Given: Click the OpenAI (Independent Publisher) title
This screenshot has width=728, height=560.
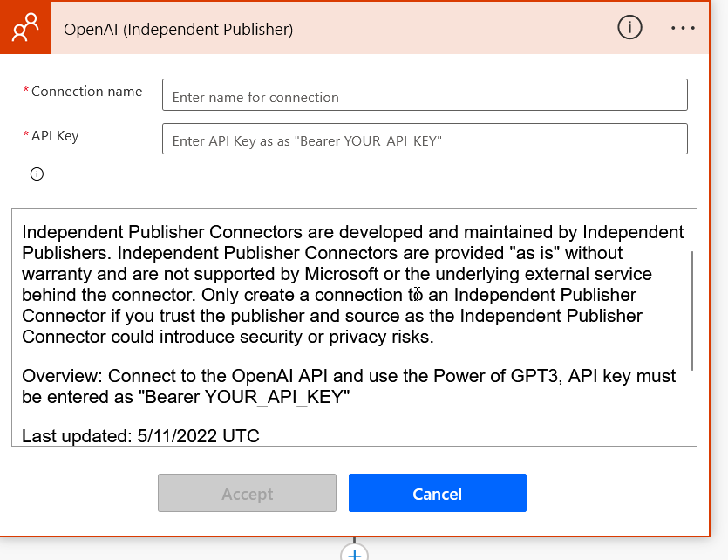Looking at the screenshot, I should (178, 30).
